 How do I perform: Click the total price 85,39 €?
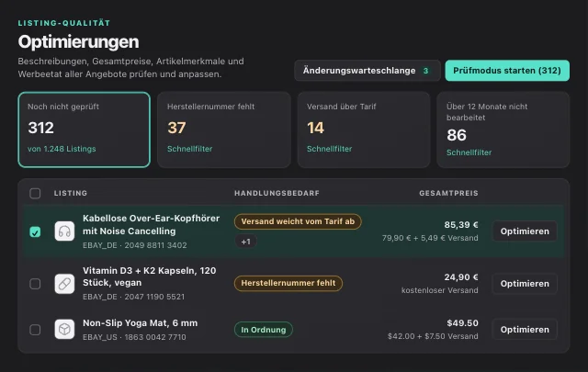tap(461, 225)
